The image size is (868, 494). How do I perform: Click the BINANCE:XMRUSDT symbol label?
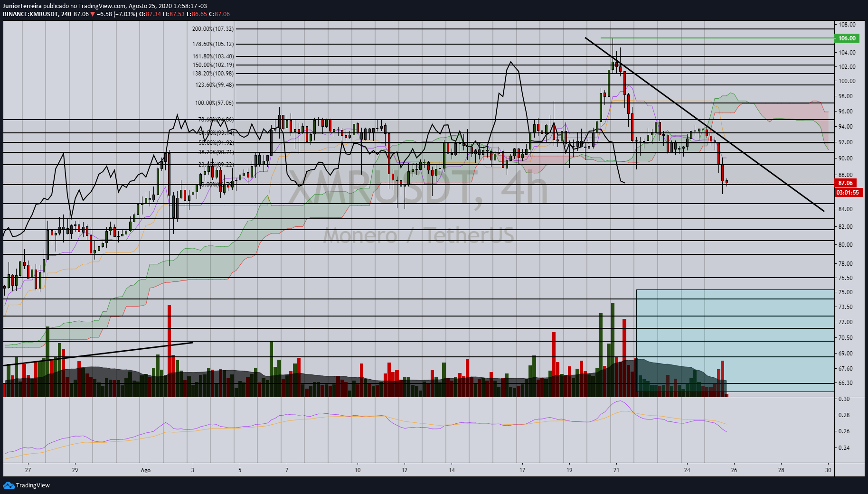click(30, 14)
